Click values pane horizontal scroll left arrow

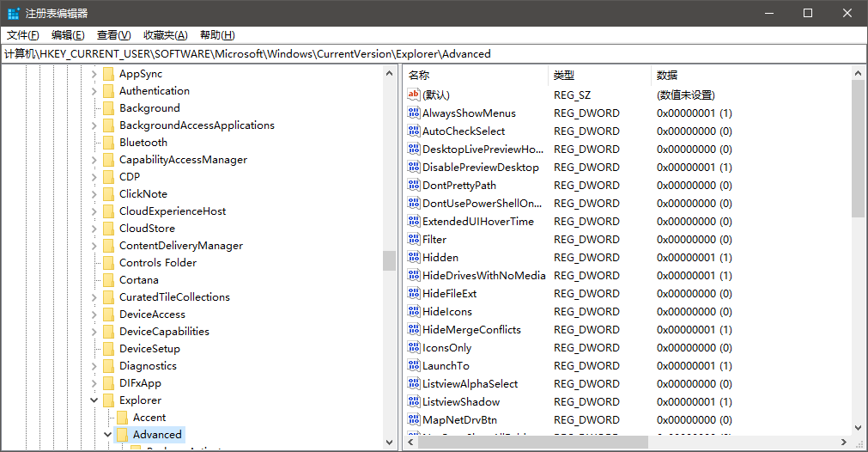pyautogui.click(x=410, y=442)
